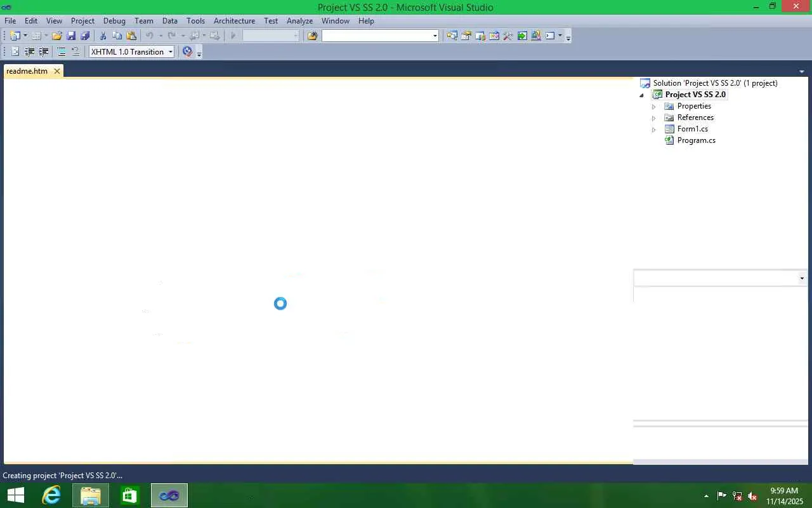Click the New Project toolbar icon
Image resolution: width=812 pixels, height=508 pixels.
click(x=15, y=36)
